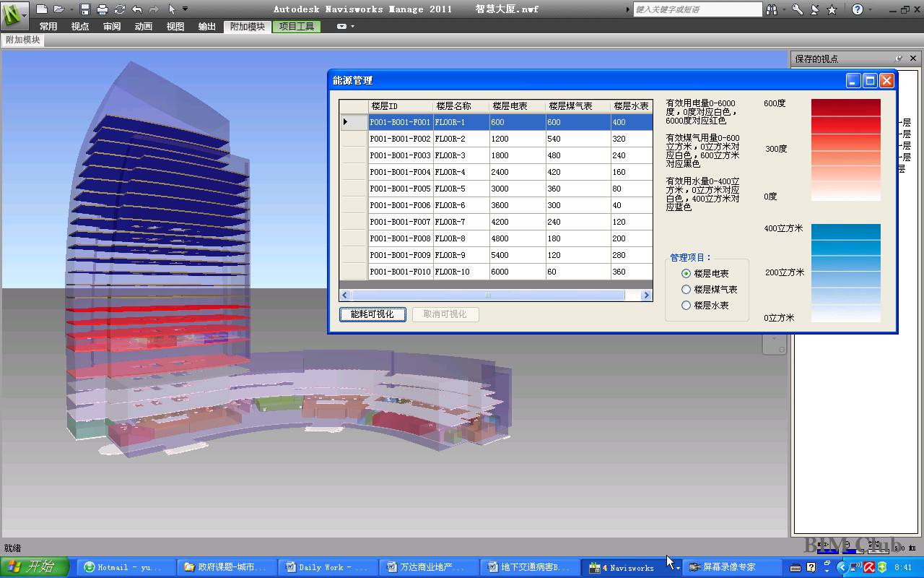Viewport: 924px width, 578px height.
Task: Click the Help question mark icon
Action: point(857,9)
